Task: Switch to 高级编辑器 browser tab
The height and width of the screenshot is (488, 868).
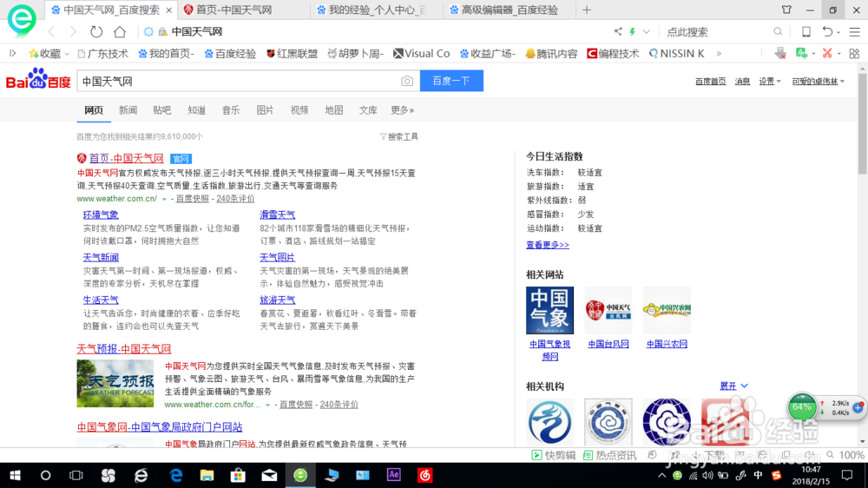Action: pos(510,10)
